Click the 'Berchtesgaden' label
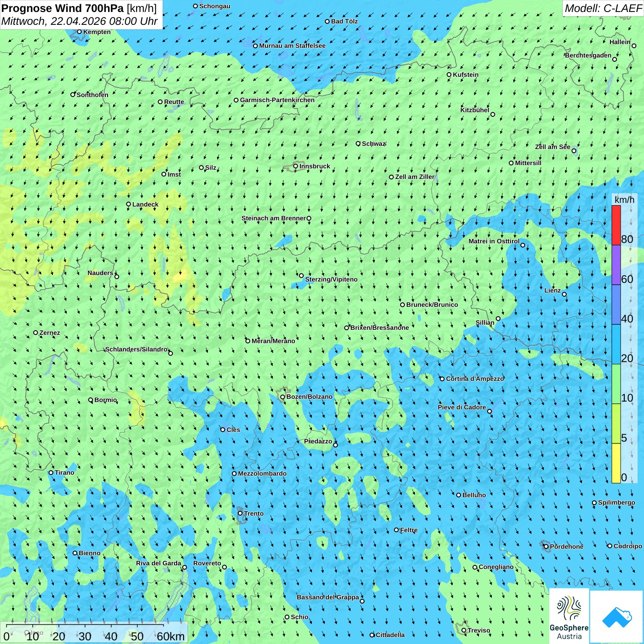644x644 pixels. pyautogui.click(x=588, y=55)
